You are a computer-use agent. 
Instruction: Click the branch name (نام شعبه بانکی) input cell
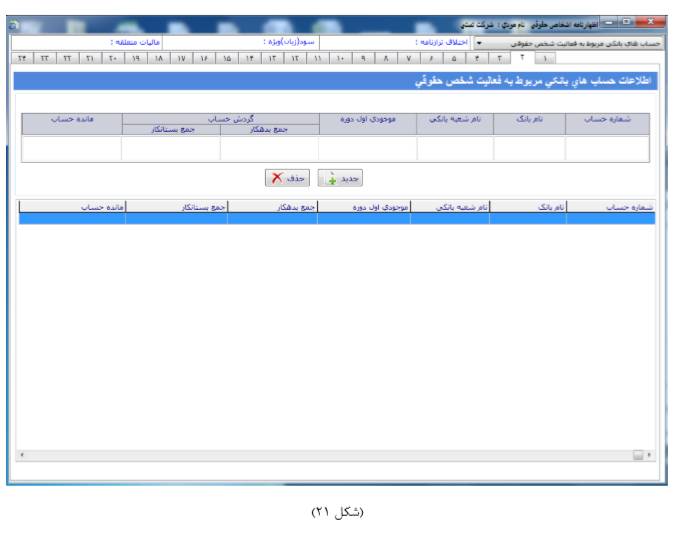(455, 148)
